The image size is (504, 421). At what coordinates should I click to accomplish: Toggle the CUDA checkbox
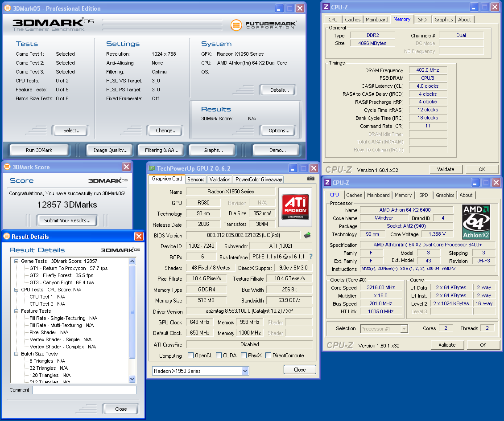pyautogui.click(x=219, y=355)
